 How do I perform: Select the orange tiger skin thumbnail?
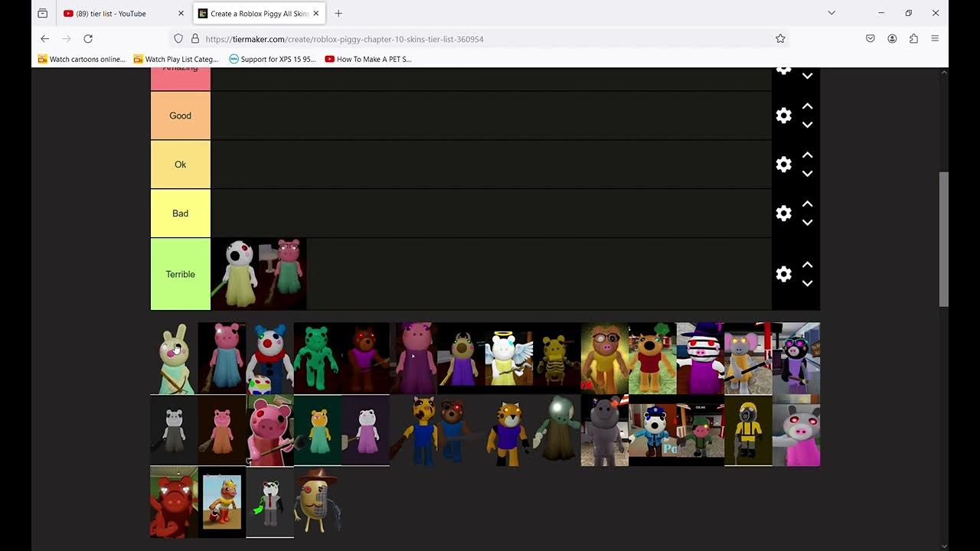coord(509,430)
